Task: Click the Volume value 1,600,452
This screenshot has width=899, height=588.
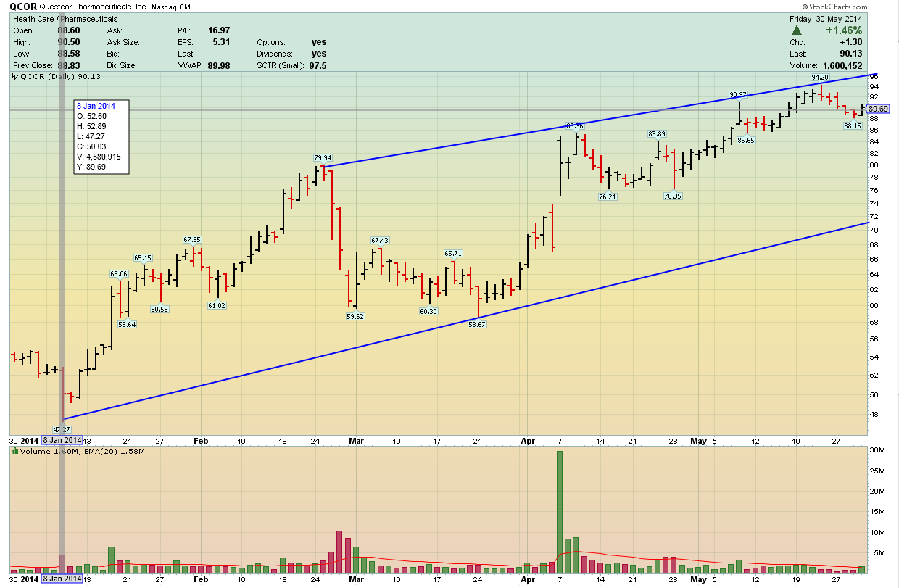Action: pyautogui.click(x=841, y=65)
